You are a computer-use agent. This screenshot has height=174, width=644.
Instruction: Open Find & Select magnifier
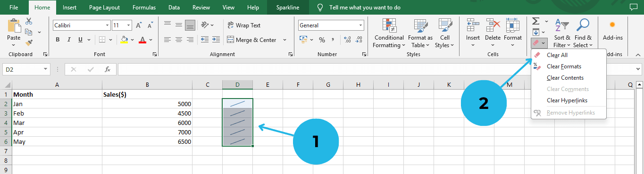point(583,33)
